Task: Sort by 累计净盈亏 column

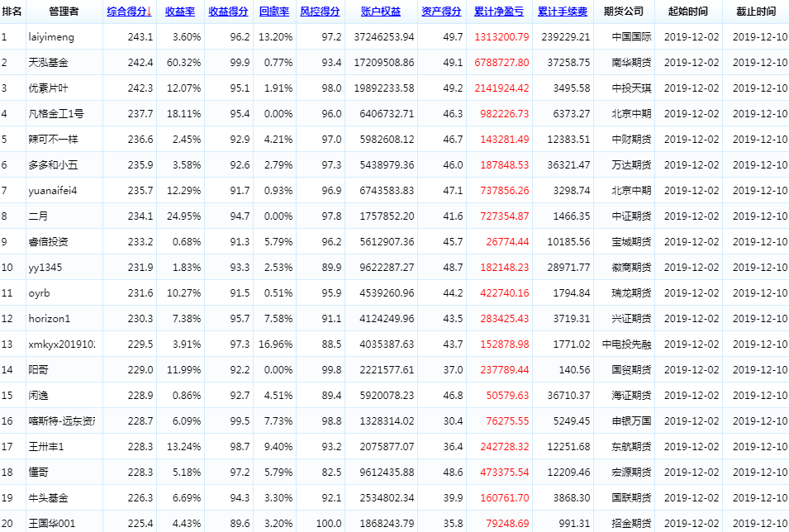Action: (498, 12)
